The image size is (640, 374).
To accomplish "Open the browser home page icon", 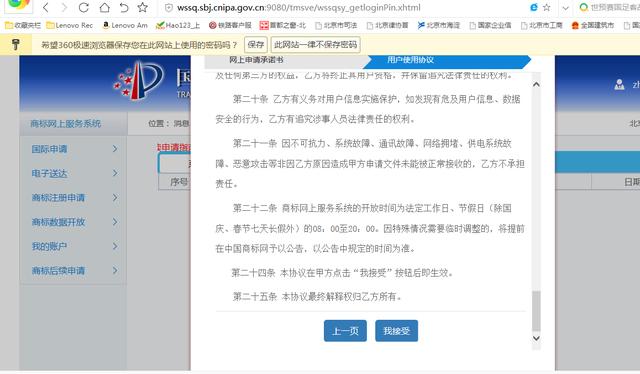I will pyautogui.click(x=104, y=7).
